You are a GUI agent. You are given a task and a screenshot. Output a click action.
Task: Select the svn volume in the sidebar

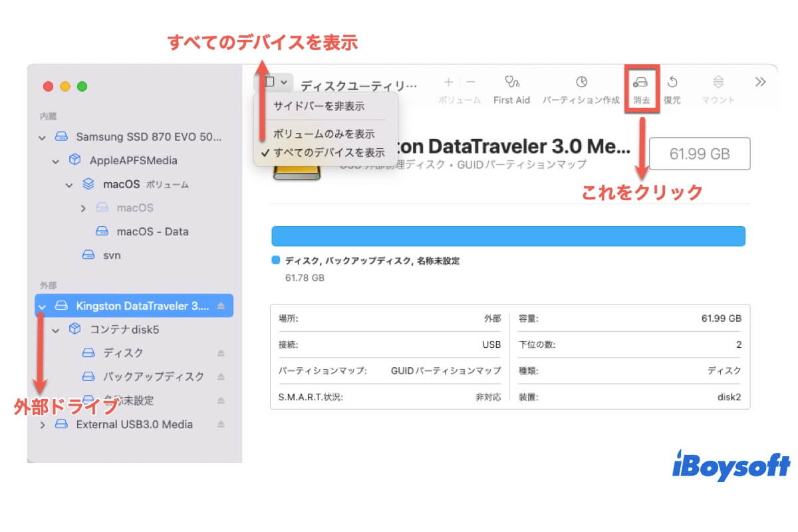(x=111, y=255)
